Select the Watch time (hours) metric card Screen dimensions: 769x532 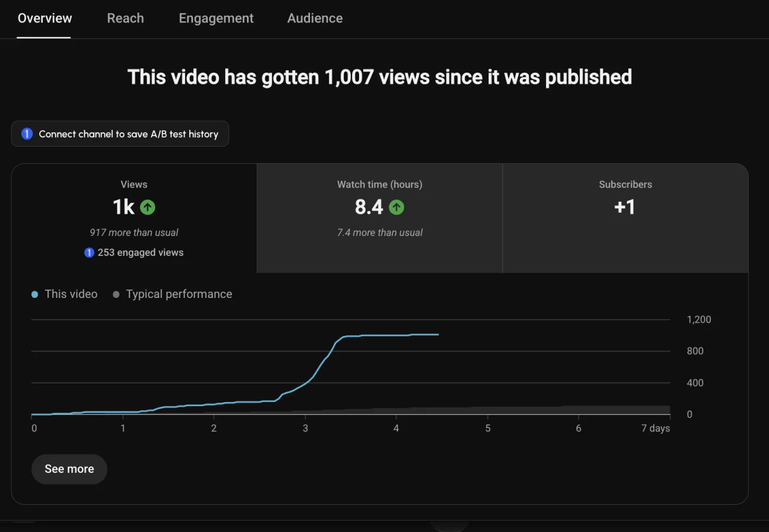coord(380,218)
